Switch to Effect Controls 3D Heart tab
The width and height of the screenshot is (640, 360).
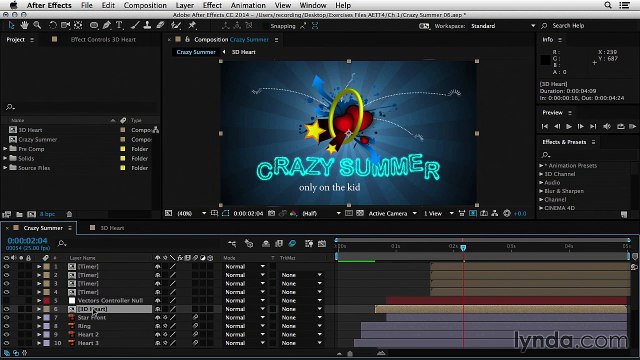click(103, 40)
